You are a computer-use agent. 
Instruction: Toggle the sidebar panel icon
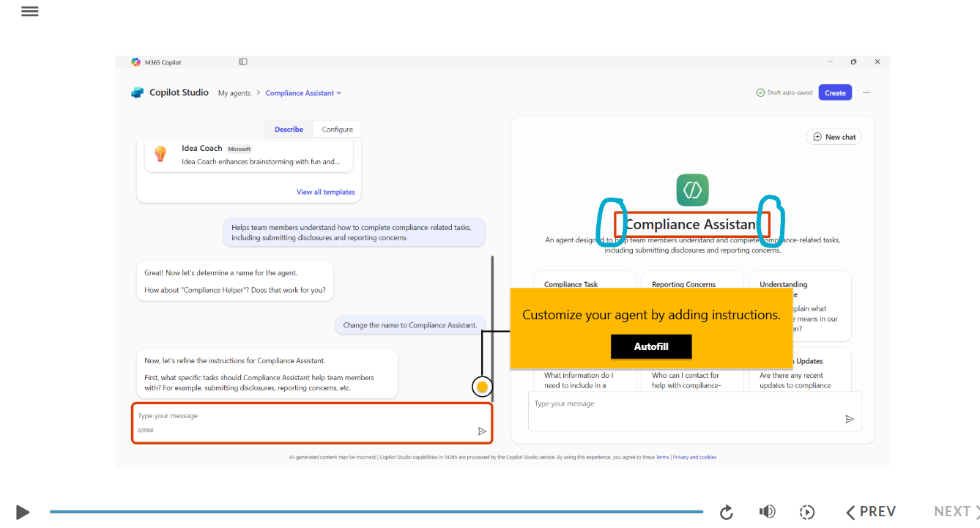(243, 62)
